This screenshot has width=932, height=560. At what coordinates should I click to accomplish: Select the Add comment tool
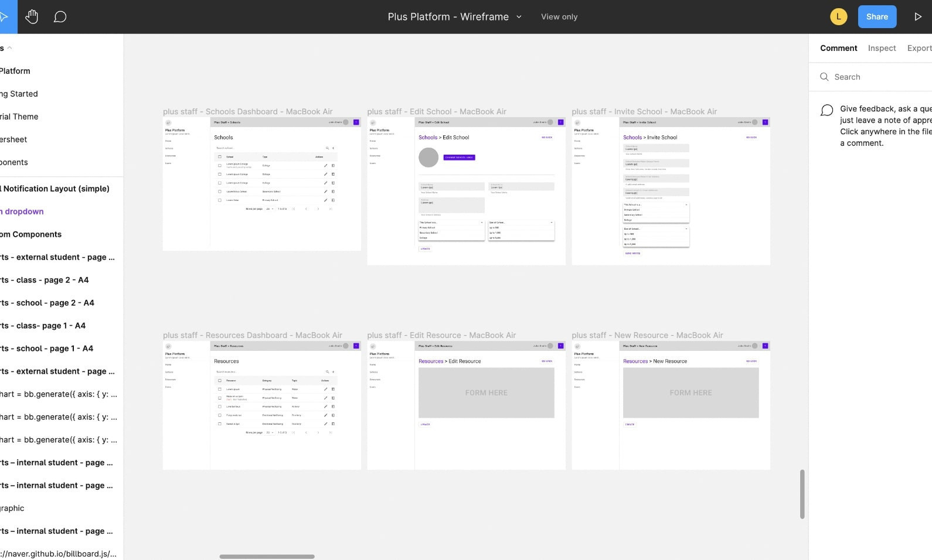click(x=60, y=16)
